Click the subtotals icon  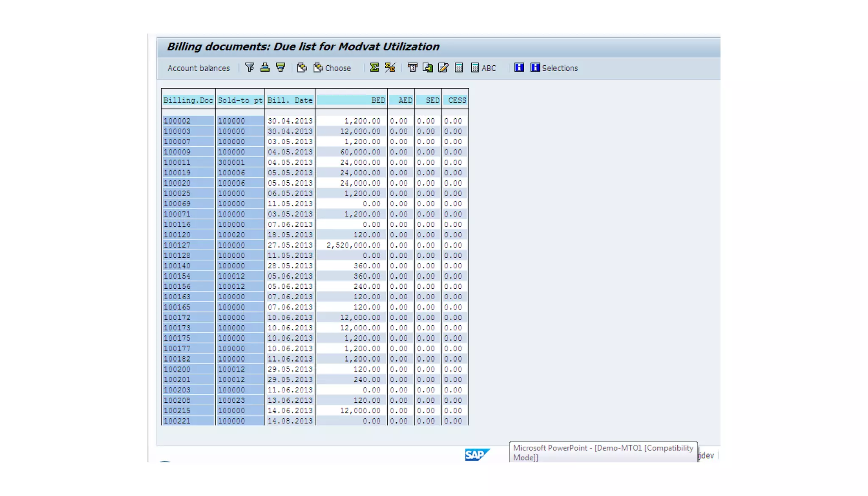click(390, 67)
